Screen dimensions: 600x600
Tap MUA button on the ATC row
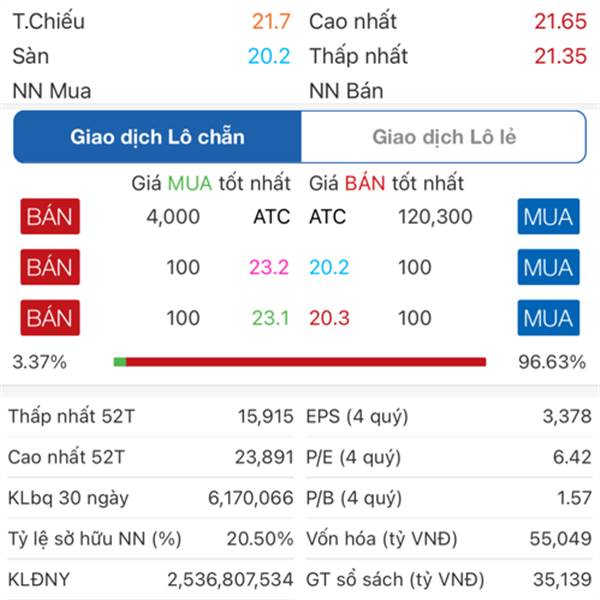tap(548, 217)
